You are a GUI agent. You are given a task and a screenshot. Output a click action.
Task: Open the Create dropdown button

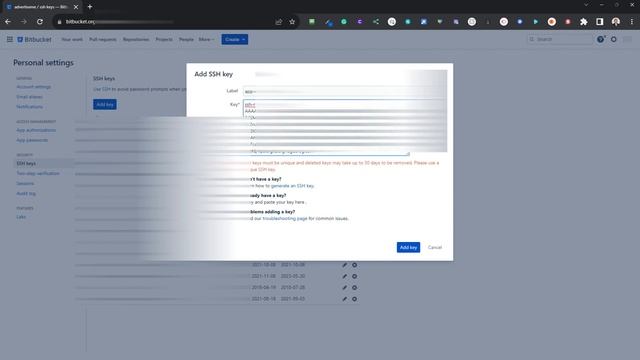(235, 40)
